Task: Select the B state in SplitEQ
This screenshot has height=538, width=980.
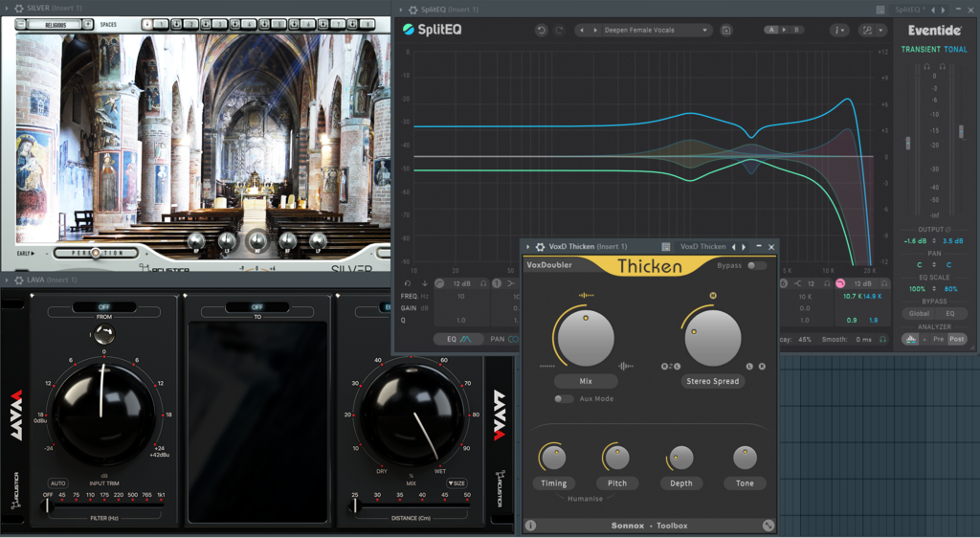Action: click(796, 30)
